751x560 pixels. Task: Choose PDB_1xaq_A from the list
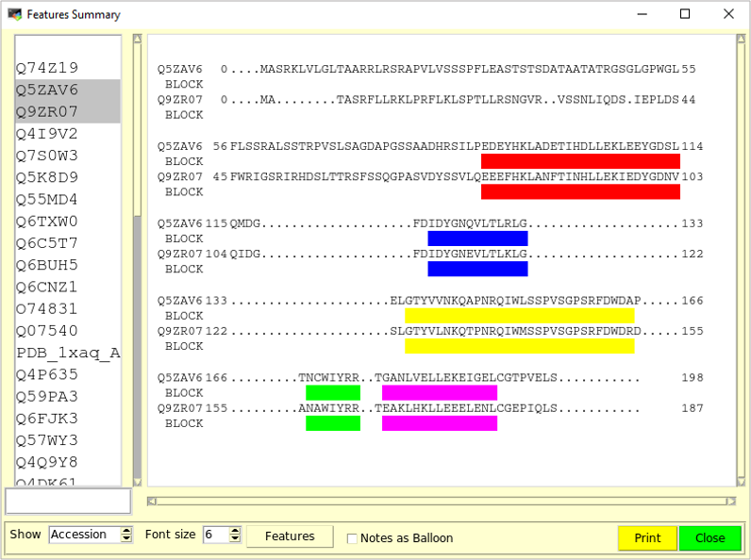tap(68, 353)
